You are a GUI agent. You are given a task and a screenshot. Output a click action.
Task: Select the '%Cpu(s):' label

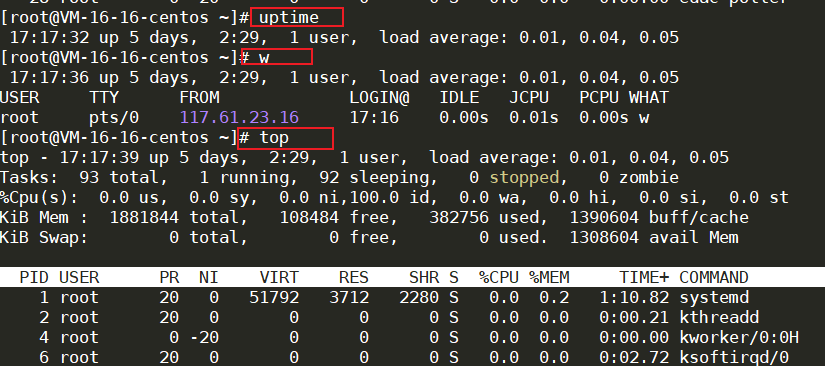pyautogui.click(x=39, y=197)
